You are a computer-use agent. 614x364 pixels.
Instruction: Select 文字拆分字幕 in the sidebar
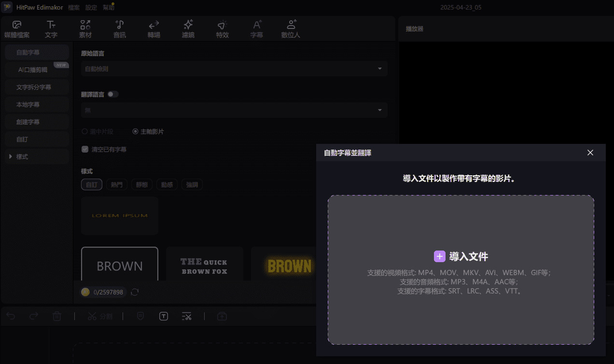click(x=34, y=87)
